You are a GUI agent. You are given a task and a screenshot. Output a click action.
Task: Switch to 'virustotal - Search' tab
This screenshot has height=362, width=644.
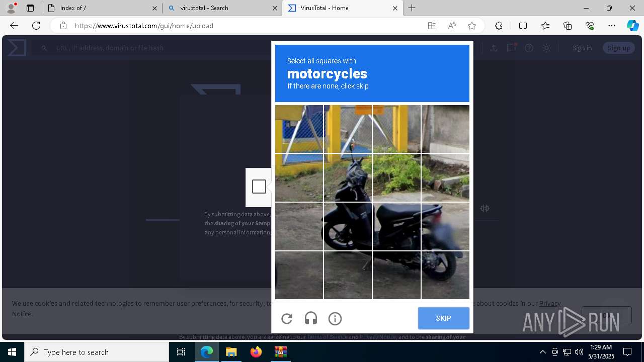pos(222,8)
